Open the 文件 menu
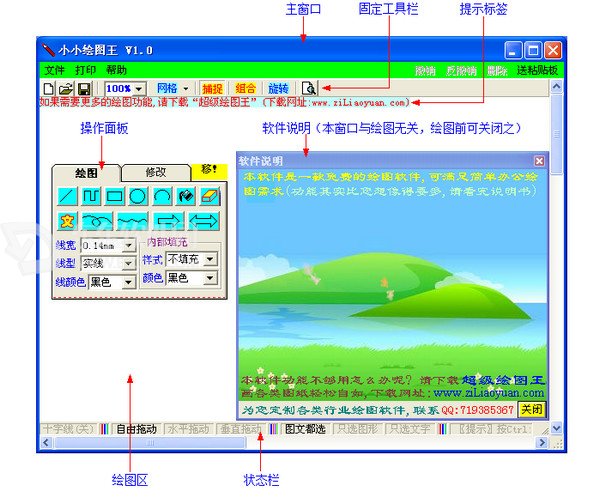 54,70
